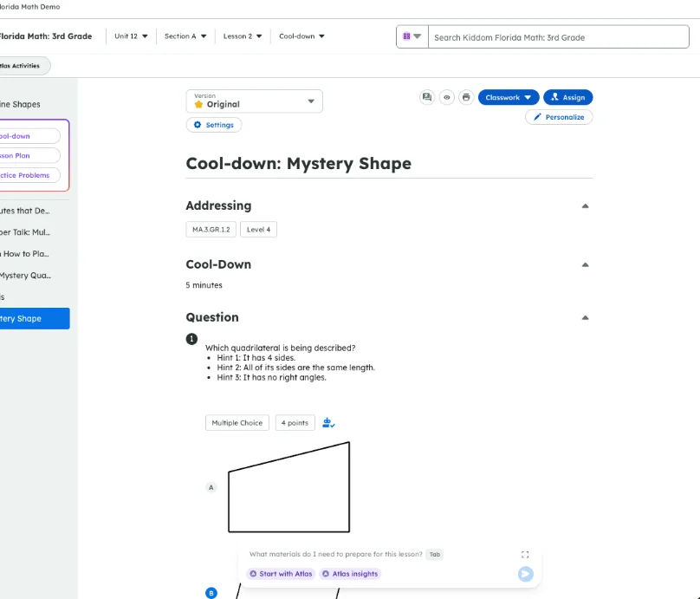Click the Atlas expand fullscreen icon
700x599 pixels.
click(x=525, y=554)
